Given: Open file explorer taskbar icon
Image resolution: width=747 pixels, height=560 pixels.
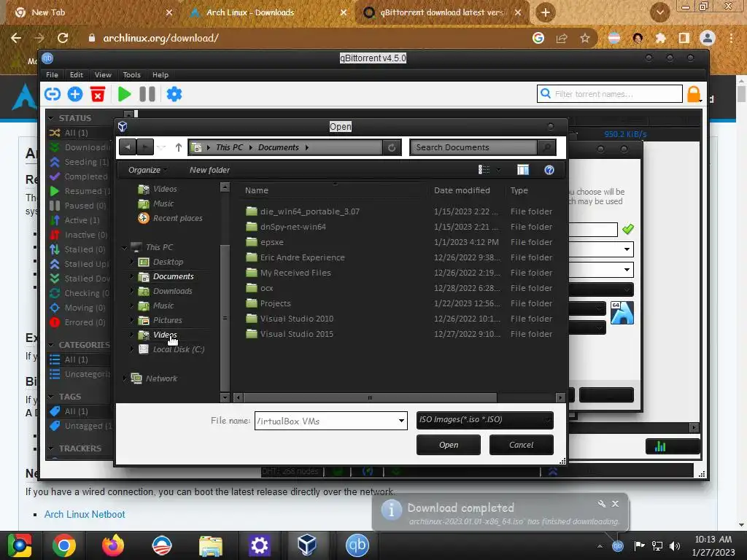Looking at the screenshot, I should (211, 545).
